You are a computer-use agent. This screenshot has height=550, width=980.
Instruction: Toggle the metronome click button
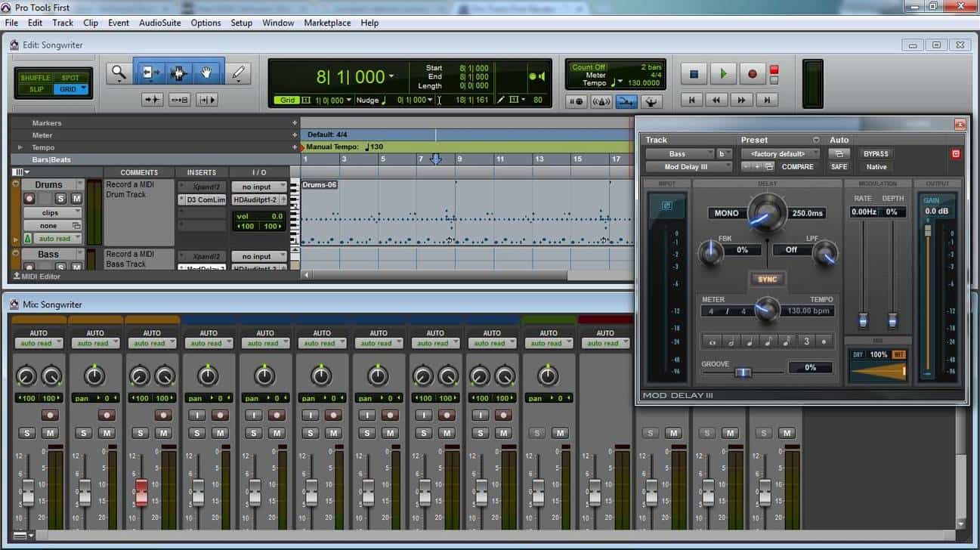pyautogui.click(x=601, y=101)
